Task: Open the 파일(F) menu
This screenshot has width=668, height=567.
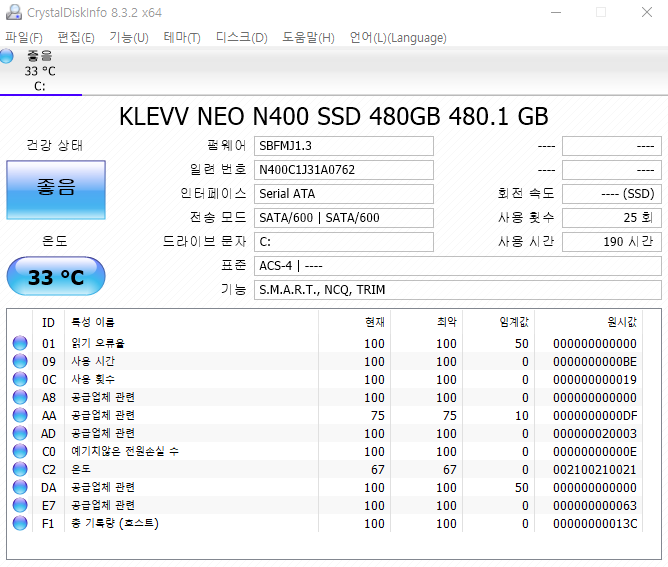Action: click(24, 37)
